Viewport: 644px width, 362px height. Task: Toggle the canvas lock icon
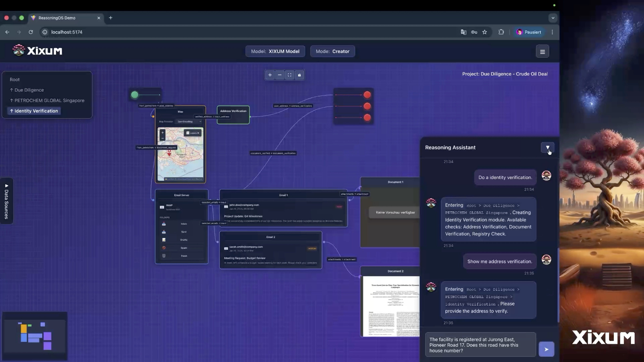299,75
